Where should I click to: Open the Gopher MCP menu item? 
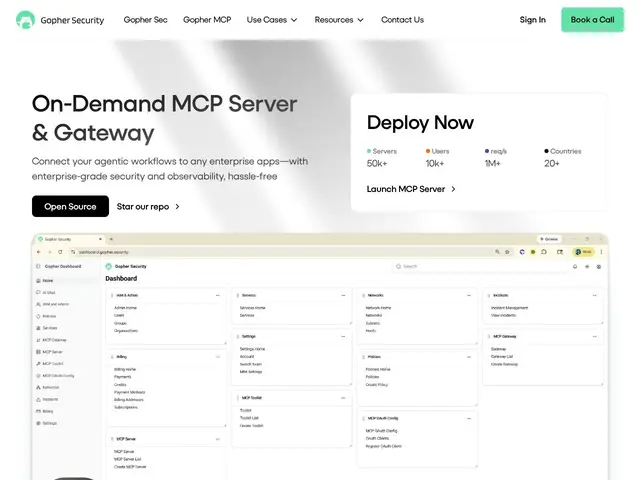coord(207,20)
